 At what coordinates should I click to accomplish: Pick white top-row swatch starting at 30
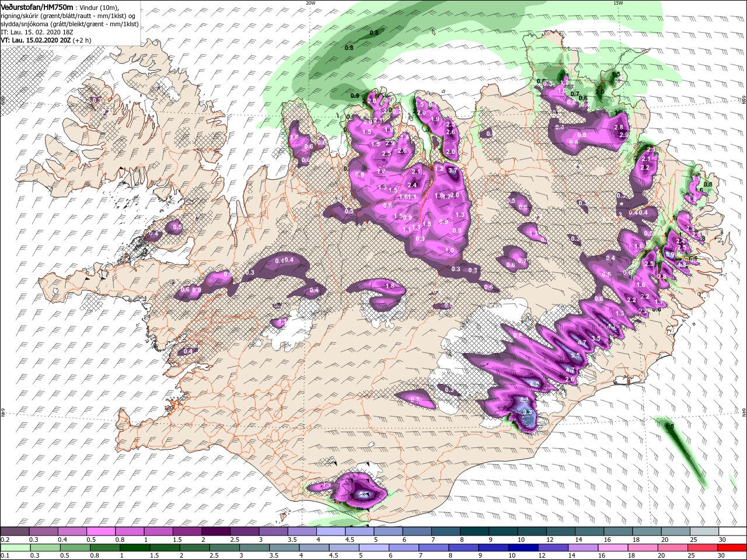click(732, 532)
